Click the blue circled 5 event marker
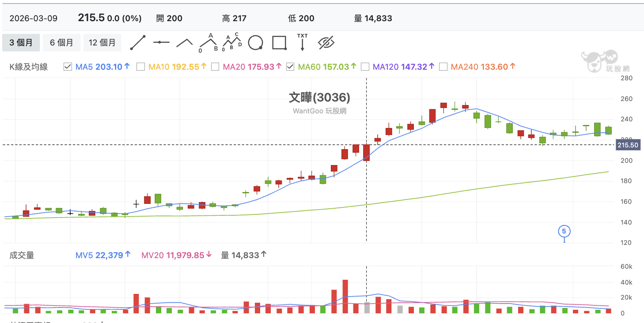 click(x=564, y=231)
